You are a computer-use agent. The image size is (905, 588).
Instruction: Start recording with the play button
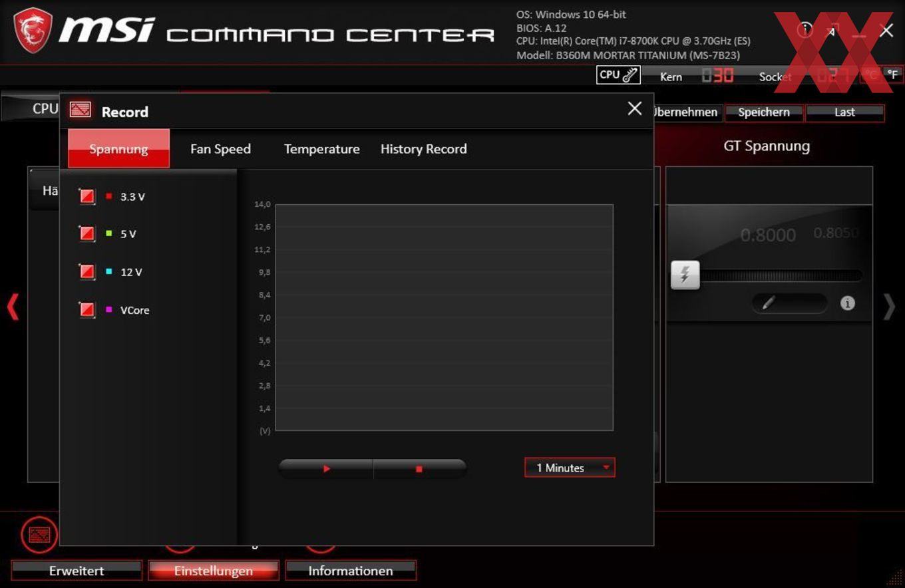pos(326,469)
